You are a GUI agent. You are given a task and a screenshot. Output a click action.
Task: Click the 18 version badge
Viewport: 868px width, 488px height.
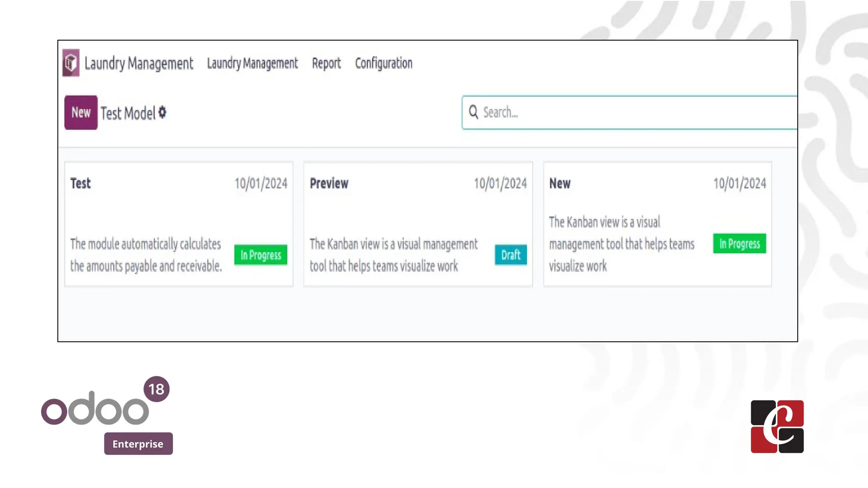[x=156, y=389]
